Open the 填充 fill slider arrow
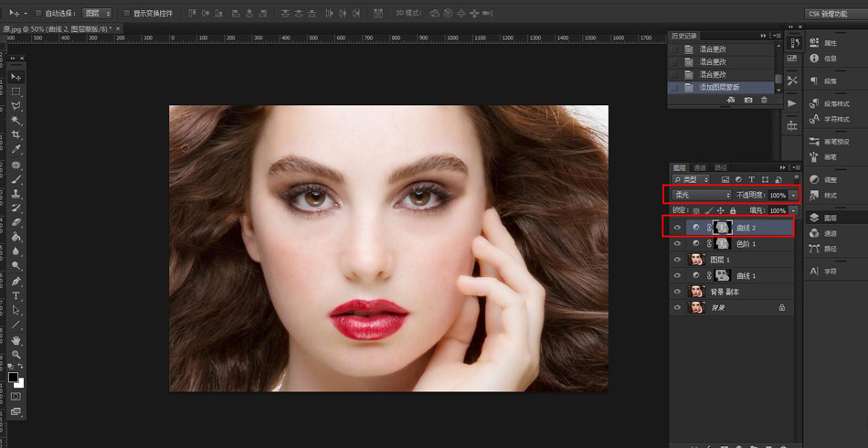Screen dimensions: 868x448 (794, 210)
